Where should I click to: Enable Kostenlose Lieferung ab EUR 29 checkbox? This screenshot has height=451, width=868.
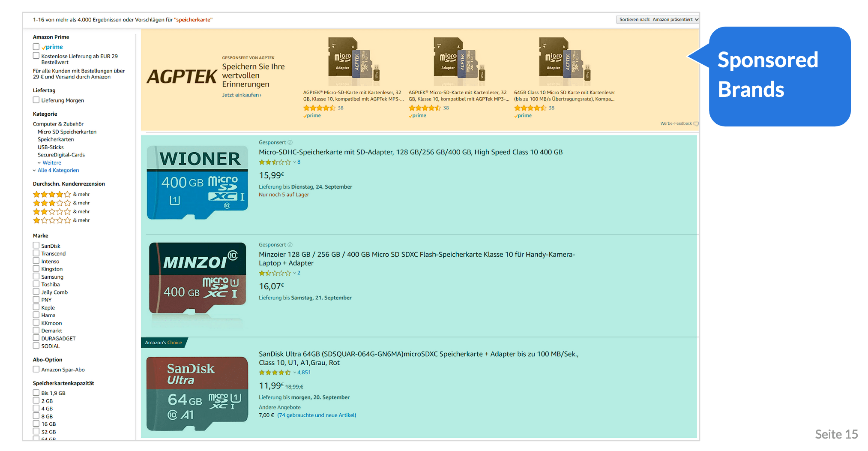coord(36,56)
